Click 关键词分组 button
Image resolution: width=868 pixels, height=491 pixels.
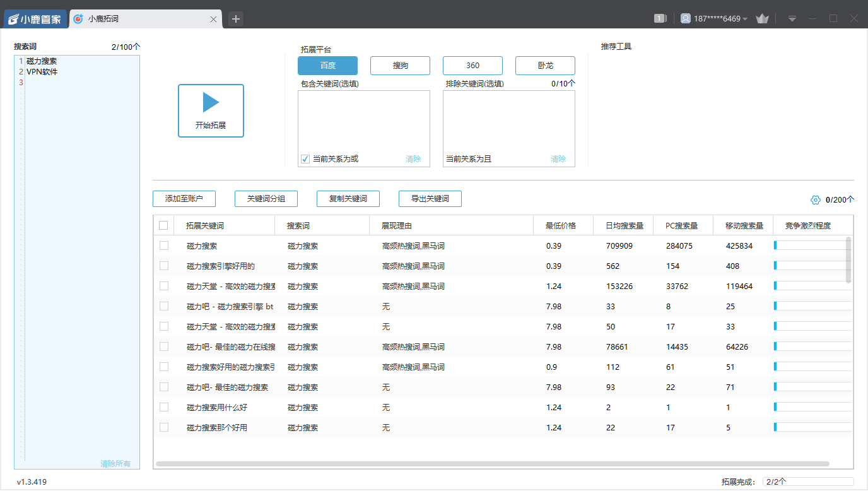click(266, 199)
